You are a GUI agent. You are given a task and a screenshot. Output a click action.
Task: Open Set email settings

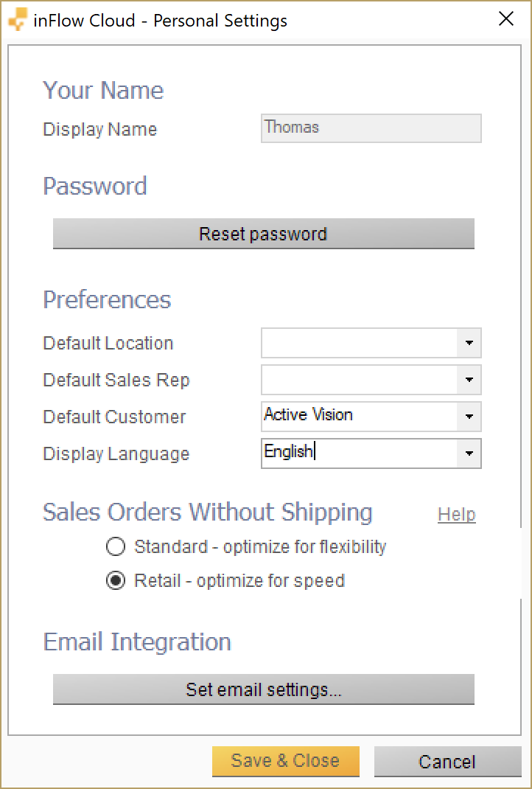264,689
